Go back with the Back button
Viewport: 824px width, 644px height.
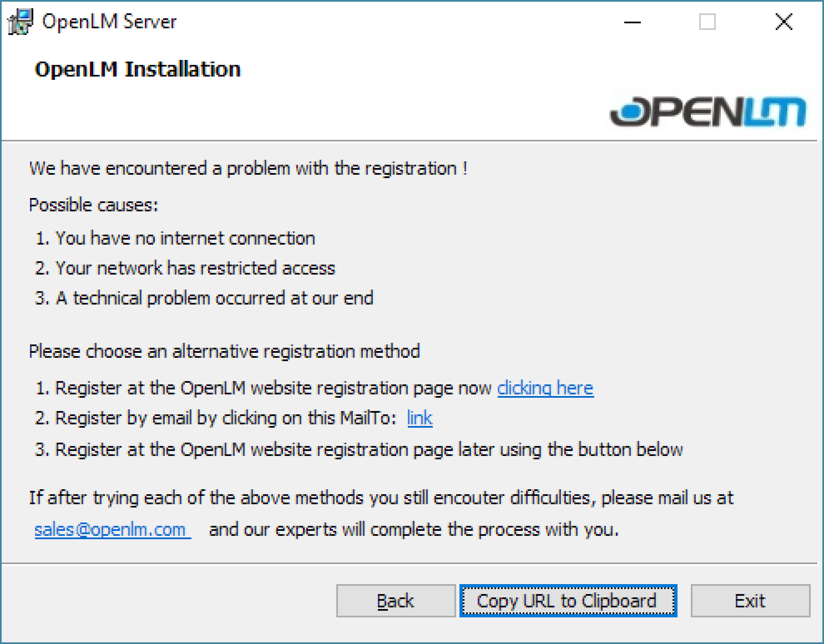395,601
